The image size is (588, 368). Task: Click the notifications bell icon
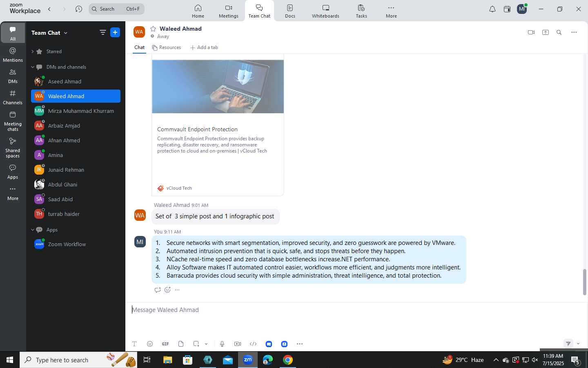click(x=492, y=9)
